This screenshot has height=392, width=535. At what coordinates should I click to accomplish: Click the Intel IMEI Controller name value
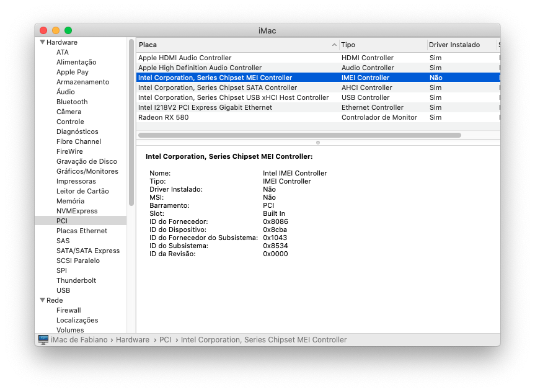pos(295,173)
